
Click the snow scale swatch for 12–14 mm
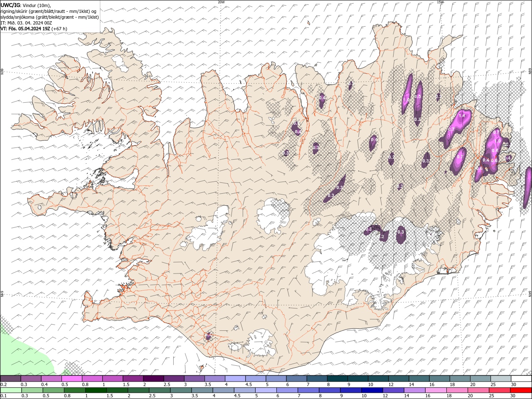pos(399,379)
